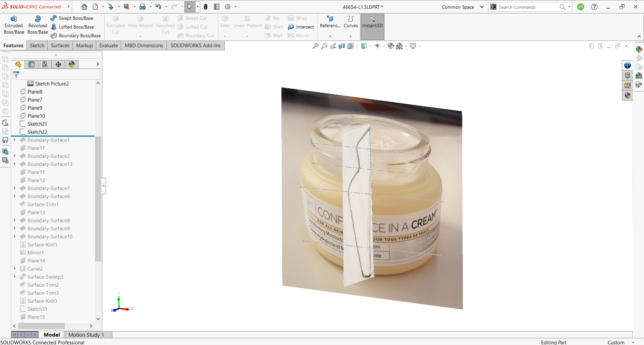The height and width of the screenshot is (345, 644).
Task: Select the Edit Appearance color sphere
Action: click(390, 46)
